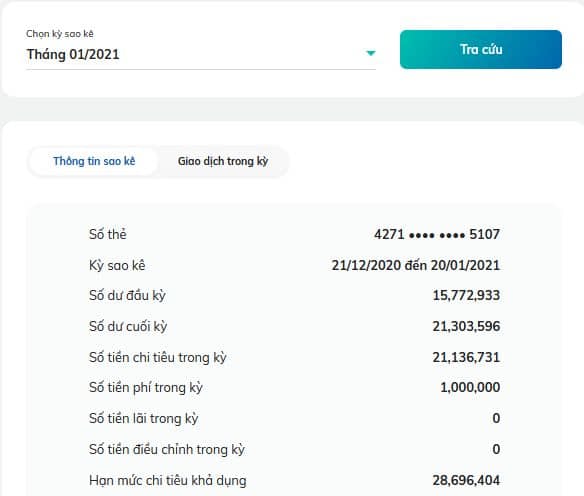
Task: Click the masked card number 4271 5107
Action: click(x=437, y=234)
